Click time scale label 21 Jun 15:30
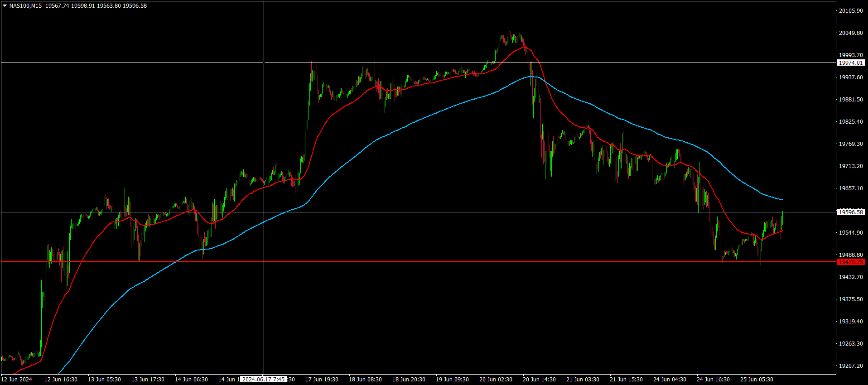The image size is (868, 385). pyautogui.click(x=627, y=380)
